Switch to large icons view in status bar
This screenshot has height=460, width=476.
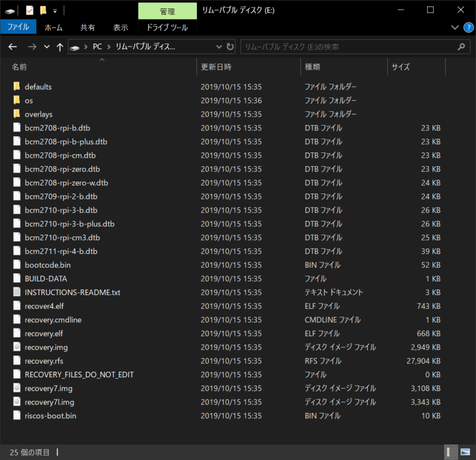click(465, 452)
